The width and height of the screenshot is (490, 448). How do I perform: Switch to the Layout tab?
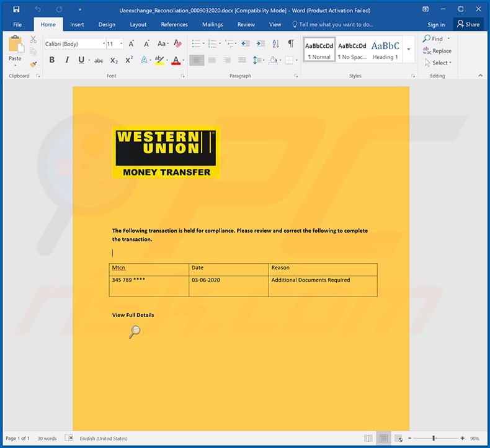138,24
